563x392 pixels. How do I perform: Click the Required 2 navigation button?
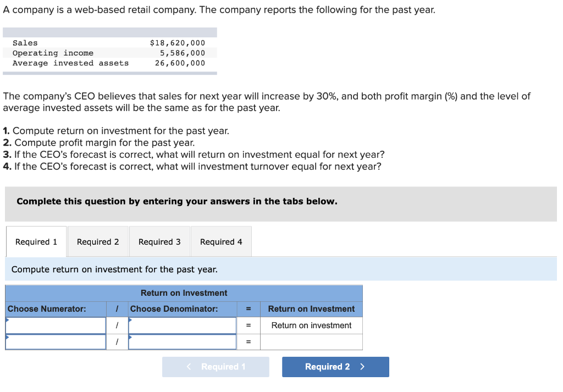click(335, 367)
